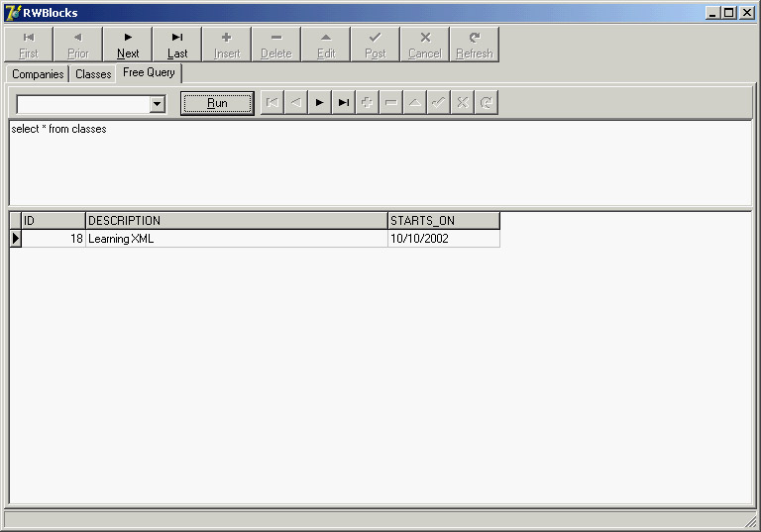Click the DESCRIPTION column header
Viewport: 761px width, 532px height.
[236, 221]
